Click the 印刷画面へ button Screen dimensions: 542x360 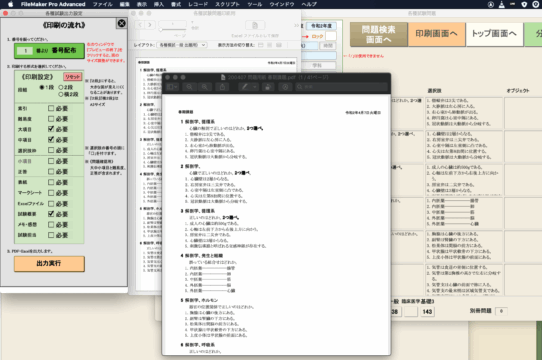[x=436, y=34]
